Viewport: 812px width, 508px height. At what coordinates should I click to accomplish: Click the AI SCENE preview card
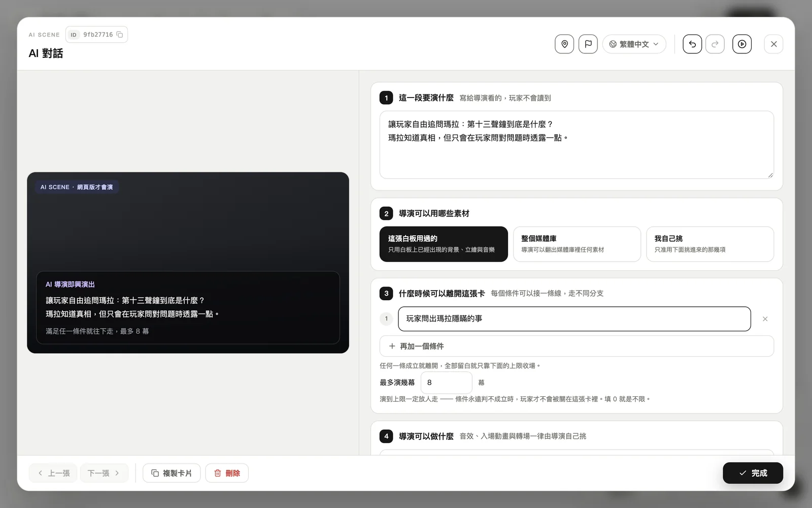coord(188,263)
